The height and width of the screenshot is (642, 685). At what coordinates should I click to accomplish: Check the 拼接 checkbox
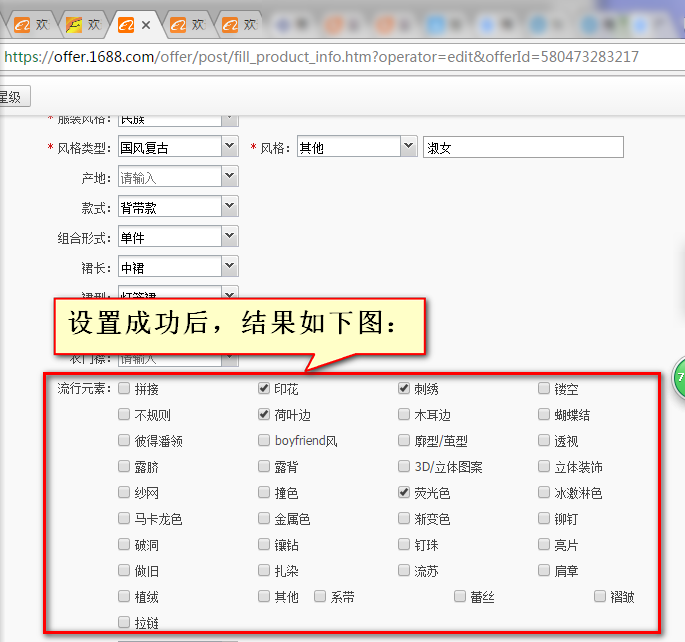(x=124, y=388)
